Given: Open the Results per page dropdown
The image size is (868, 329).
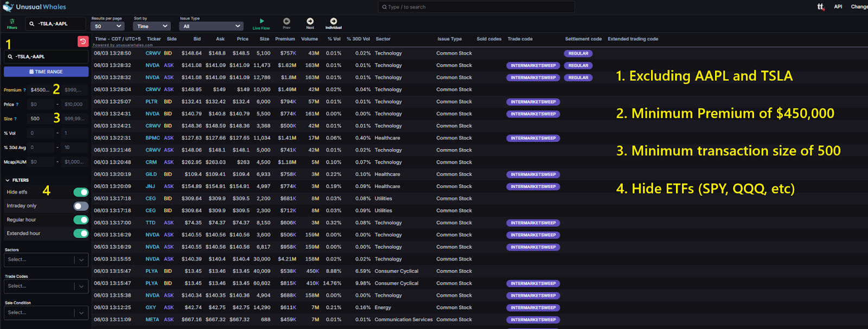Looking at the screenshot, I should pos(108,26).
